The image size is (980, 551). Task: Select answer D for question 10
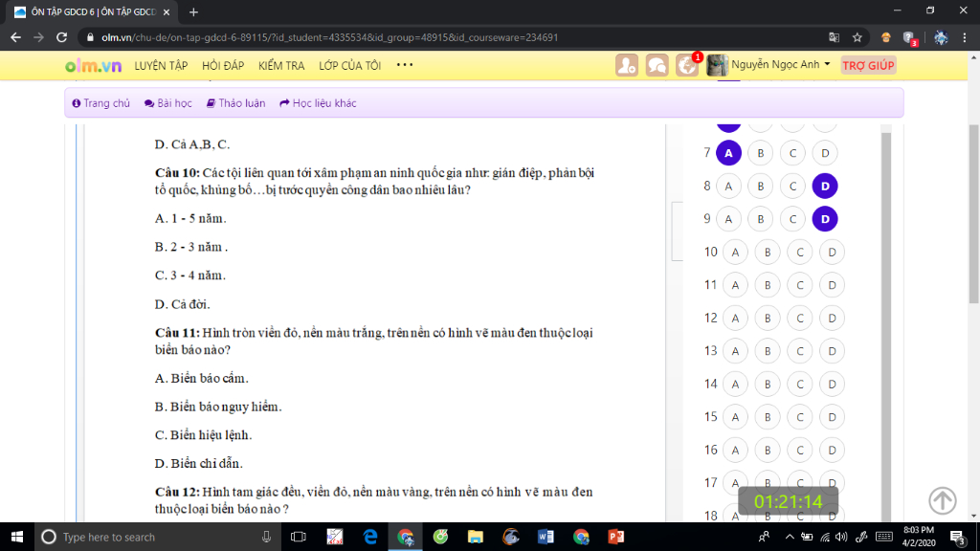click(x=832, y=253)
